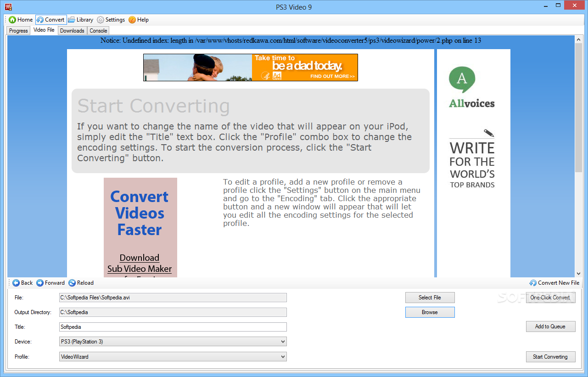Click the 'Output Directory:' label
This screenshot has height=377, width=588.
click(x=33, y=313)
